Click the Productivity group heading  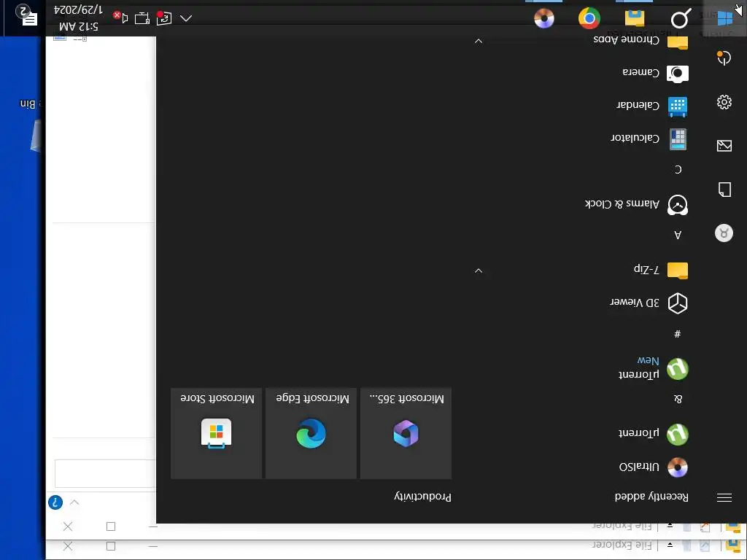(422, 497)
